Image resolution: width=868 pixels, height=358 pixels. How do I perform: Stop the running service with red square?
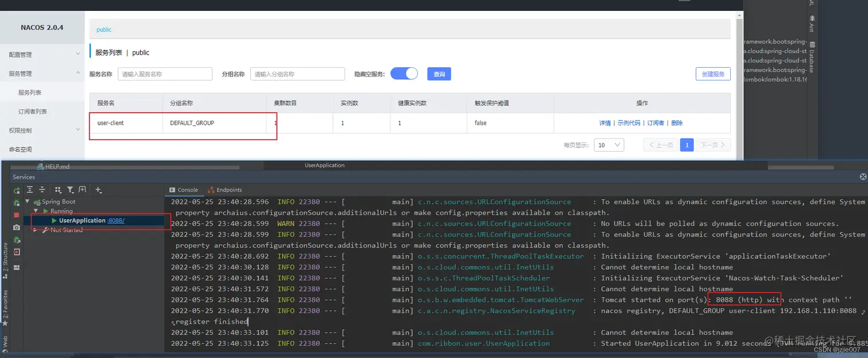[x=17, y=215]
